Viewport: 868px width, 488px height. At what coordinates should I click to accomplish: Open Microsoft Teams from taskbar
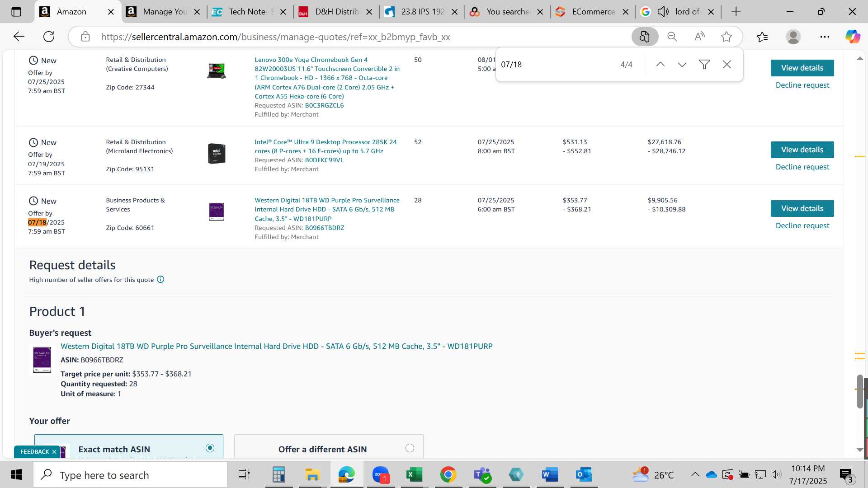coord(482,475)
